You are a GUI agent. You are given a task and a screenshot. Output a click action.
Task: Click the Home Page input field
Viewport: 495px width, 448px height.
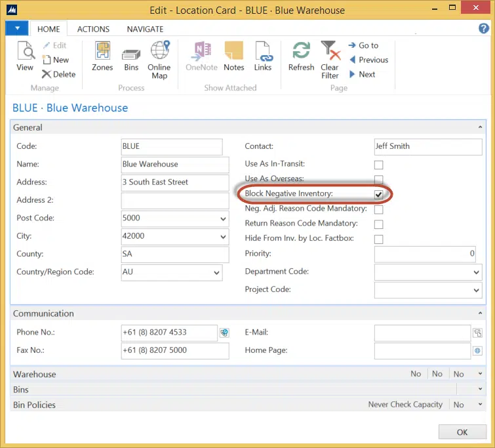[422, 351]
